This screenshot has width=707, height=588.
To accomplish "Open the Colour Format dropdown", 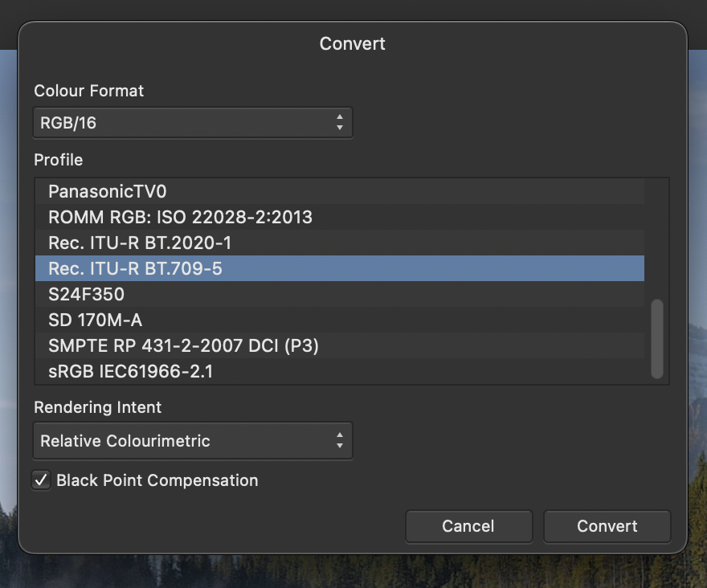I will click(x=192, y=123).
